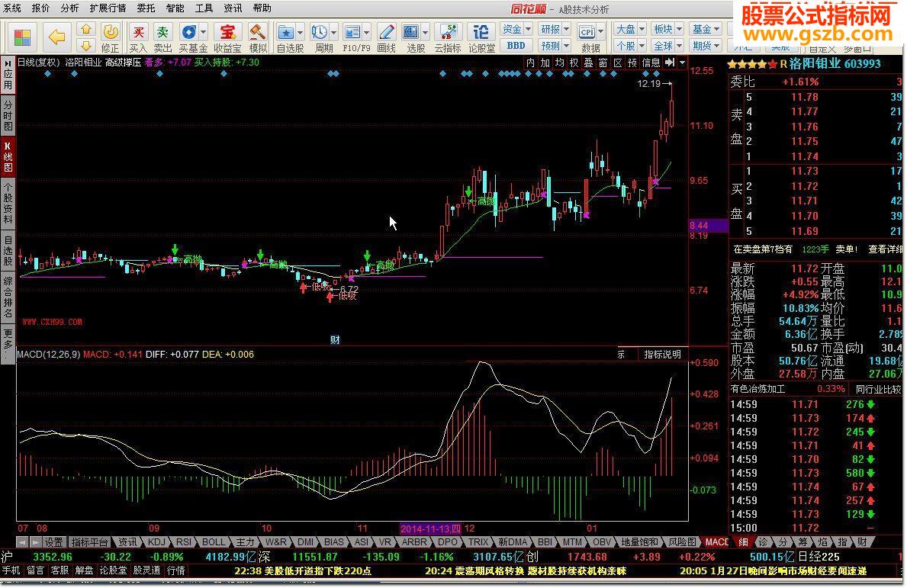
Task: Click the 8.44 purple price marker on axis
Action: pos(708,226)
